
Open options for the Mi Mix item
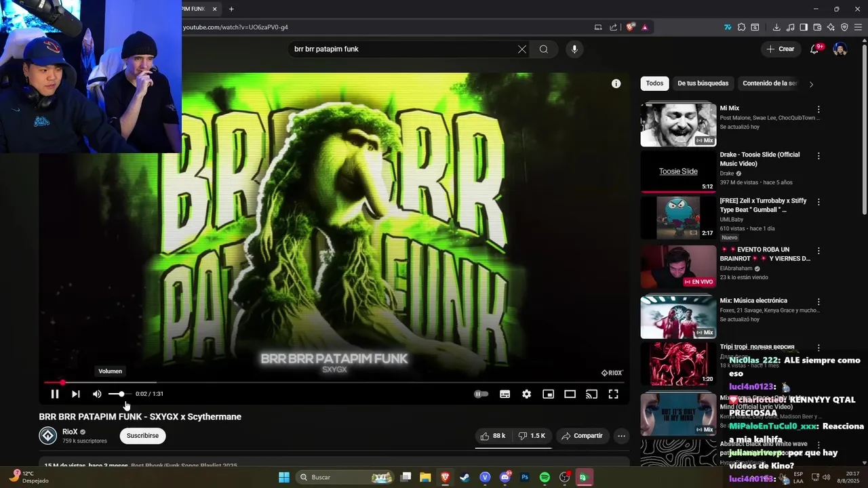point(818,109)
